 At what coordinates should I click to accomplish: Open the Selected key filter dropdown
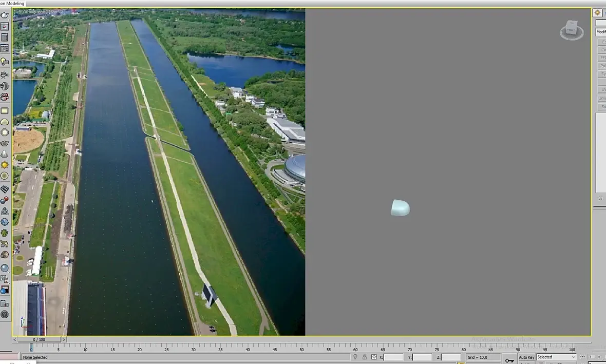[556, 357]
